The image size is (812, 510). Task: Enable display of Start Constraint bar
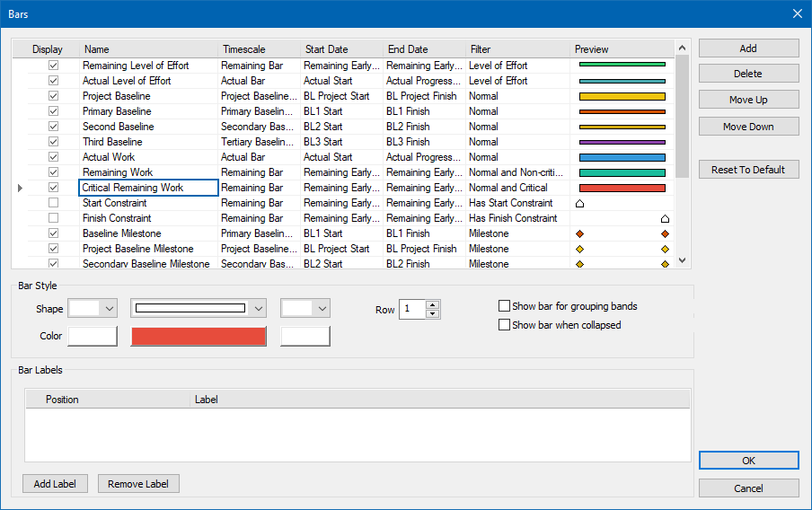(54, 203)
